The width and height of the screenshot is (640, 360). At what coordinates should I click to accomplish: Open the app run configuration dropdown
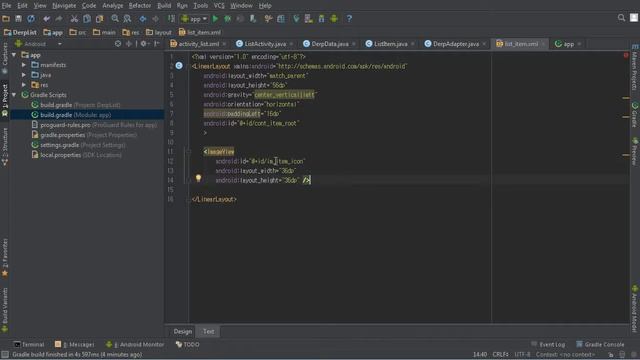click(195, 19)
